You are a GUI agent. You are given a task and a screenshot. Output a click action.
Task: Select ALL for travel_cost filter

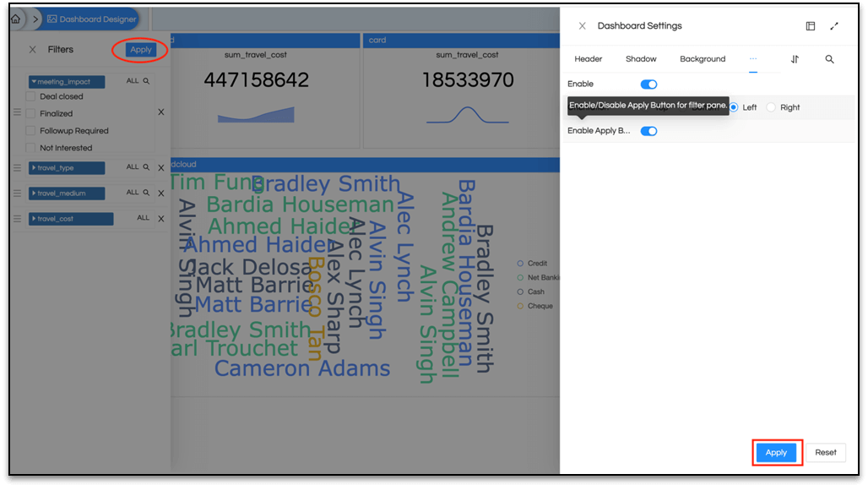144,218
